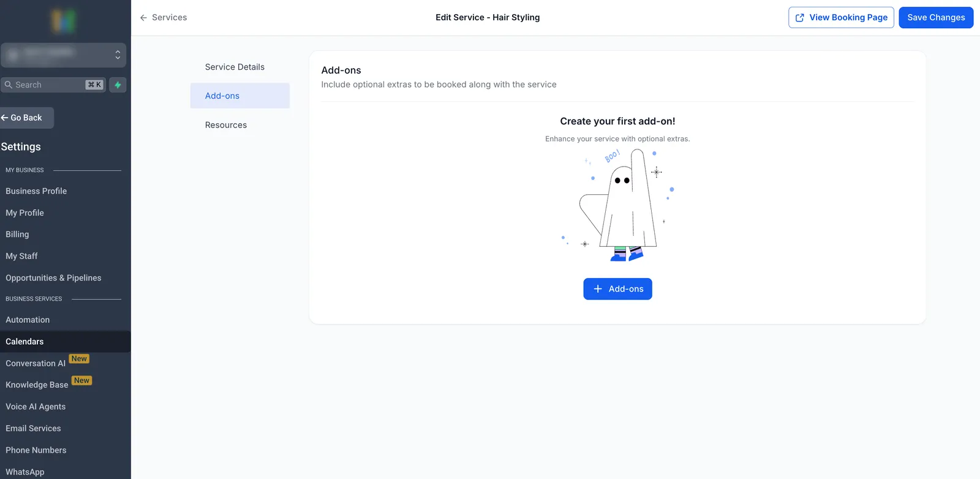Click the left arrow icon on Go Back

click(4, 118)
